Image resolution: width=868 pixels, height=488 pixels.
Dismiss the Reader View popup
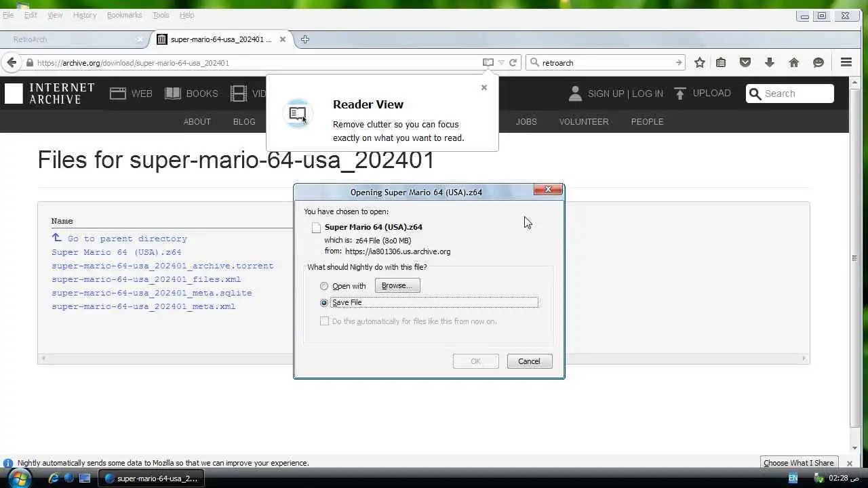click(484, 87)
